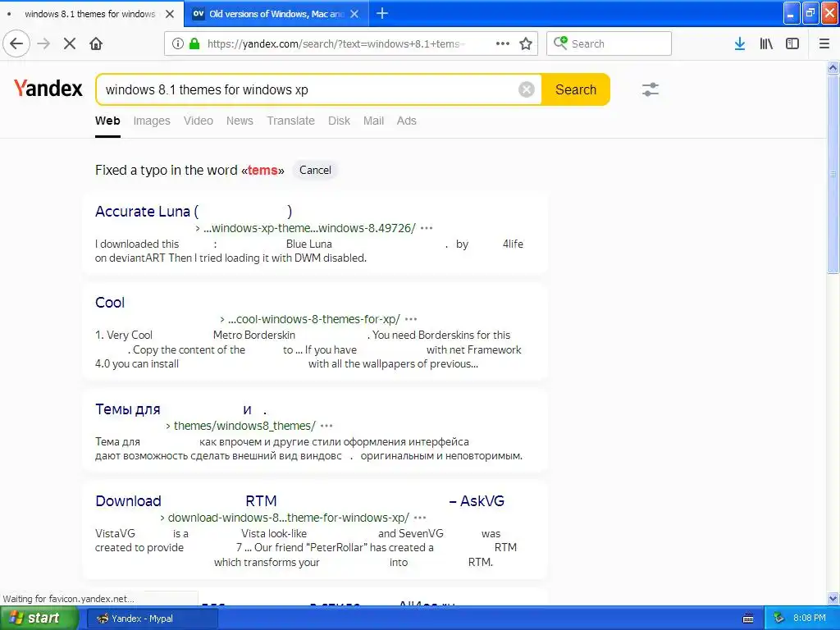
Task: Go back using the browser back arrow
Action: click(16, 44)
